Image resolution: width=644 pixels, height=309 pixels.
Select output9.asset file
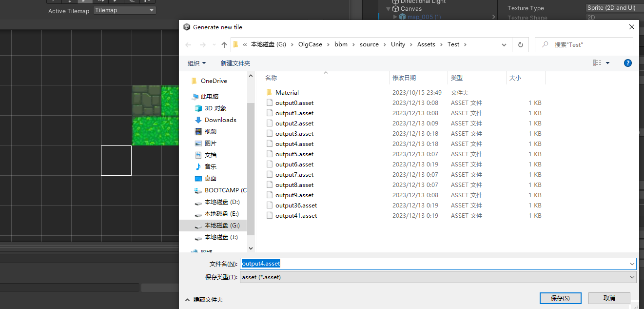click(294, 195)
